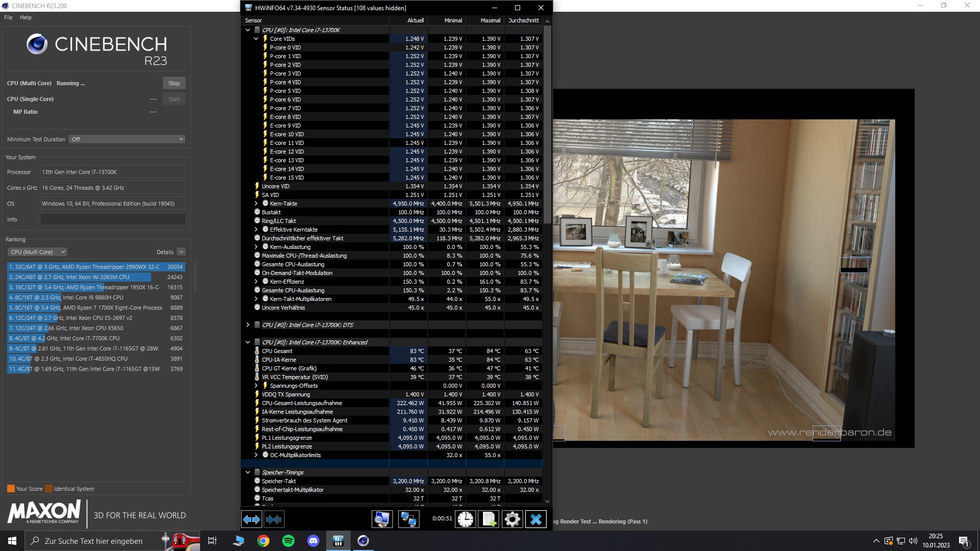Viewport: 980px width, 551px height.
Task: Open the Cinebench Help menu
Action: pos(26,17)
